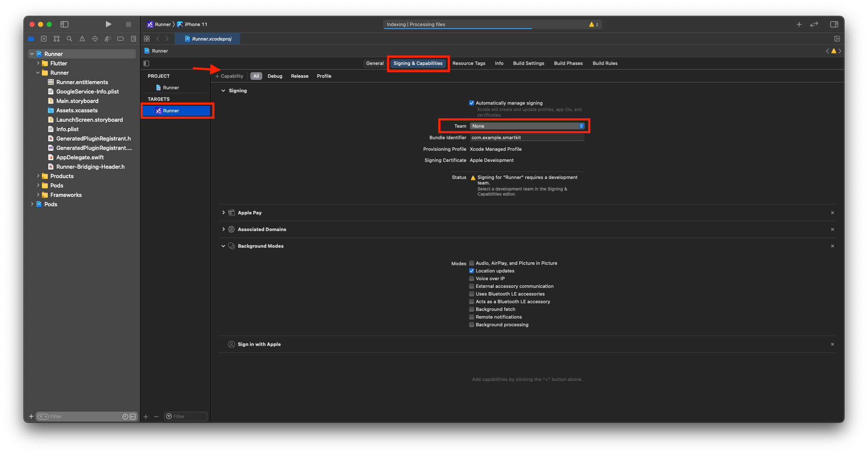Open the Team dropdown menu
This screenshot has height=454, width=868.
pos(527,126)
